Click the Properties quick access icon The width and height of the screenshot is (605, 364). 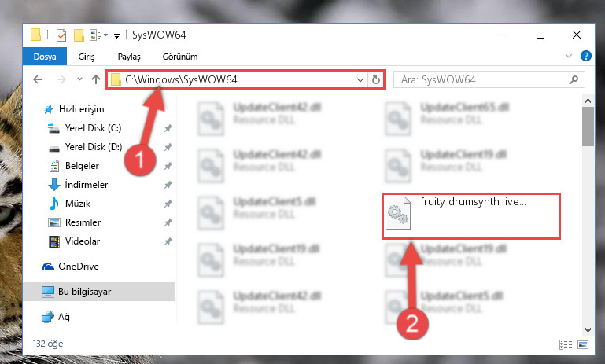(61, 35)
